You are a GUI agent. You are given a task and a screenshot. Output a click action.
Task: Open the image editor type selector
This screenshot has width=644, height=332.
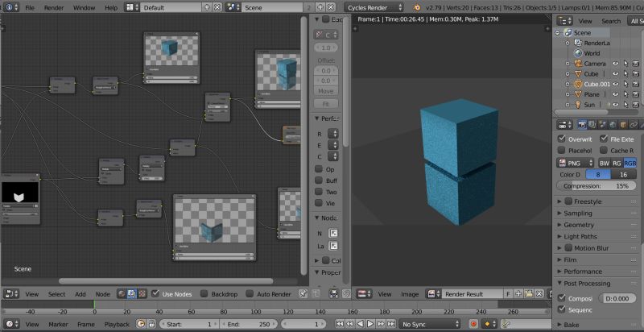point(363,294)
